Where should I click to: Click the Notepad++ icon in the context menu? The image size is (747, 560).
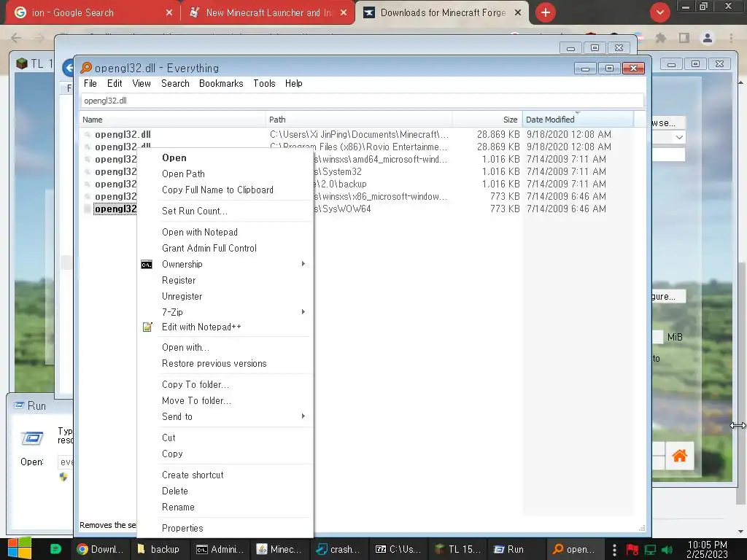[x=147, y=327]
